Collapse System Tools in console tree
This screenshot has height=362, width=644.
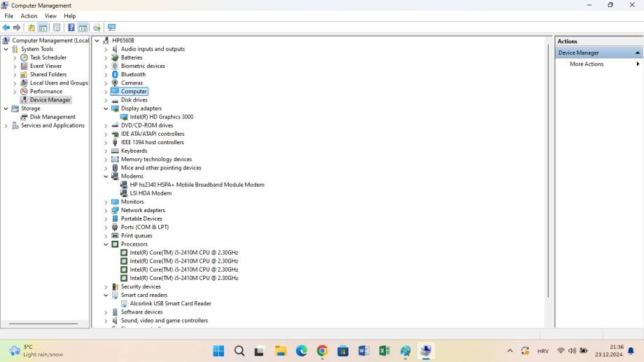tap(6, 49)
